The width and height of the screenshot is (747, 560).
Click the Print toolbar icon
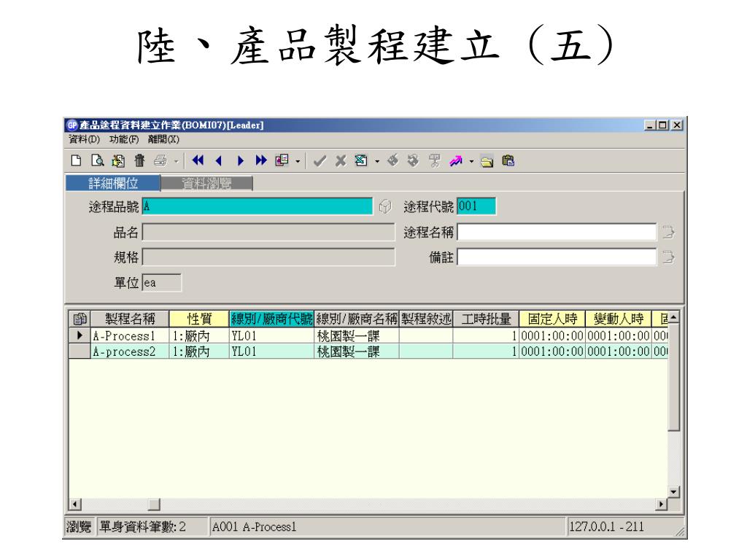tap(160, 161)
